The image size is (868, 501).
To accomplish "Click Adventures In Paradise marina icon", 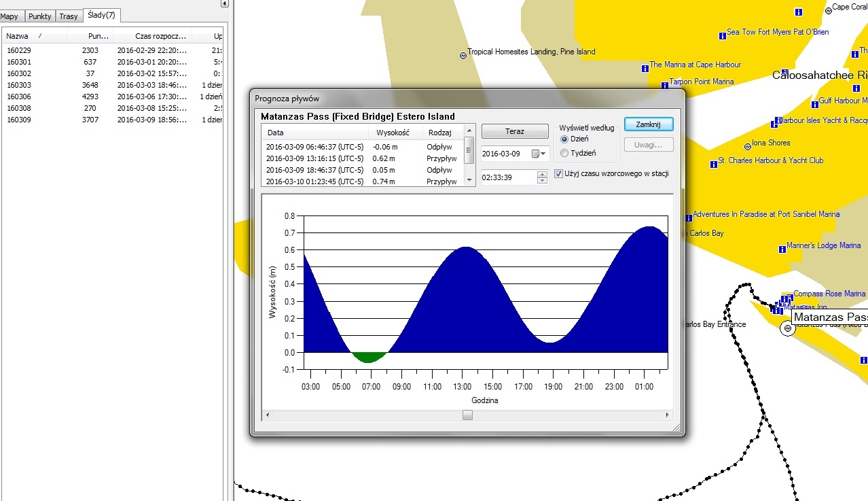I will tap(689, 218).
